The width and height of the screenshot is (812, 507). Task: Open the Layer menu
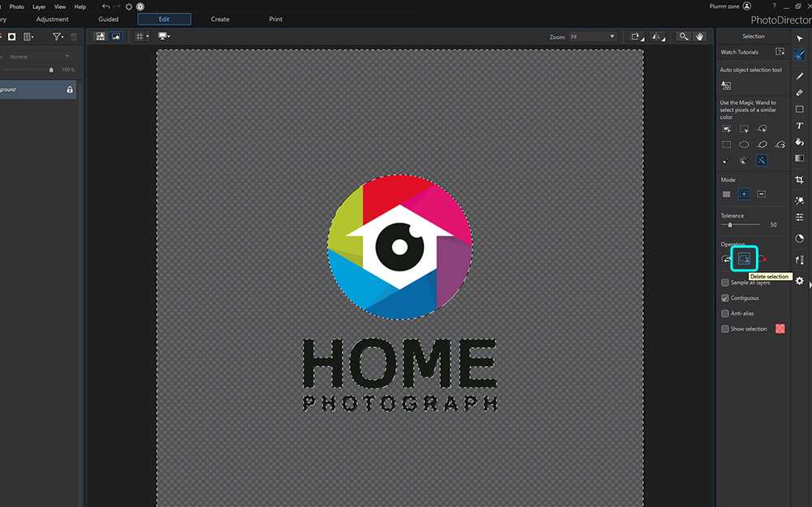point(39,6)
